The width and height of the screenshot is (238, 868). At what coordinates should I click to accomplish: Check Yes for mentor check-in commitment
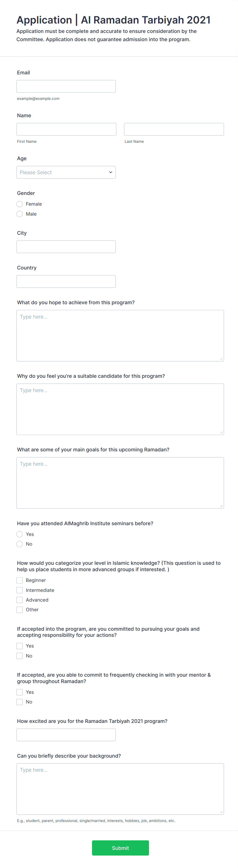(20, 692)
